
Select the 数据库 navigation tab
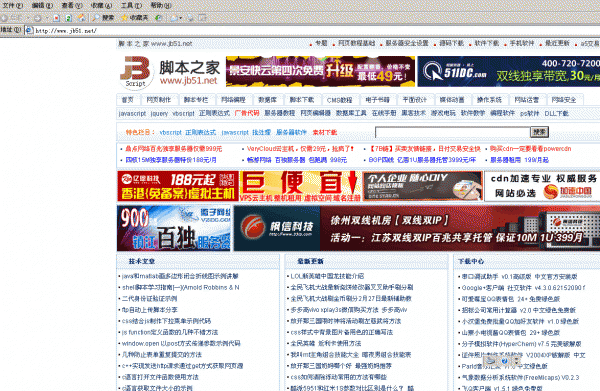coord(267,100)
